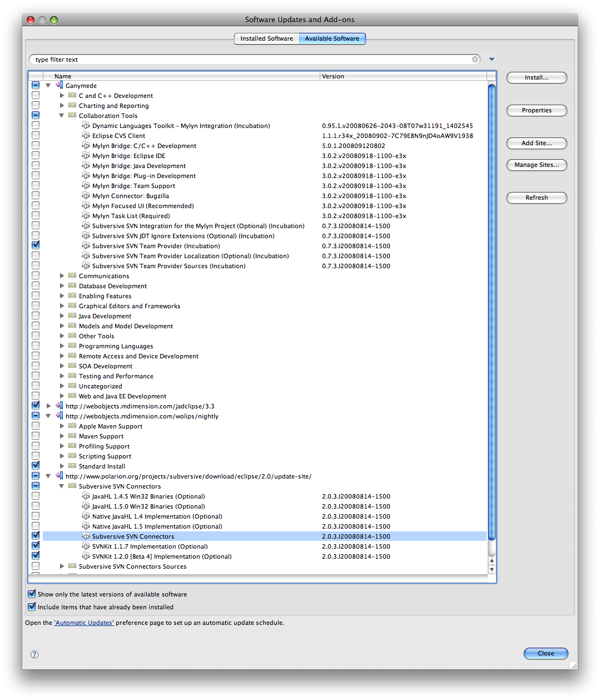Click the category icon beside Communications
The image size is (600, 700).
(x=72, y=276)
